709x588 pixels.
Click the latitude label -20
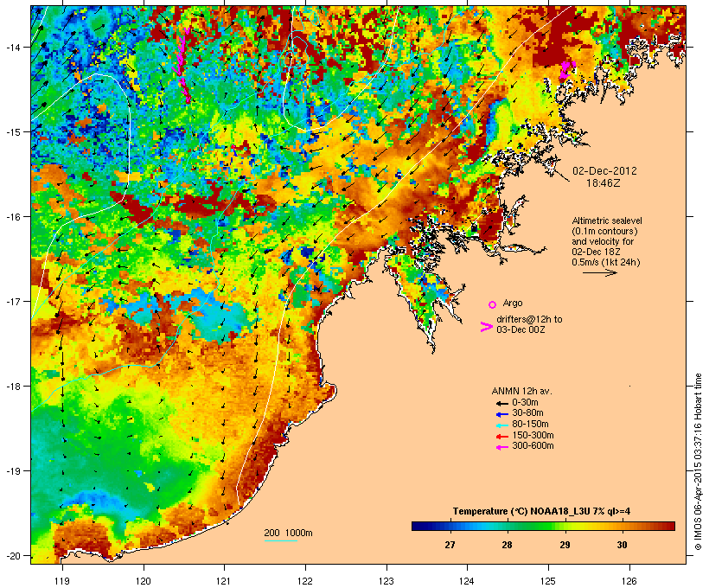point(13,555)
